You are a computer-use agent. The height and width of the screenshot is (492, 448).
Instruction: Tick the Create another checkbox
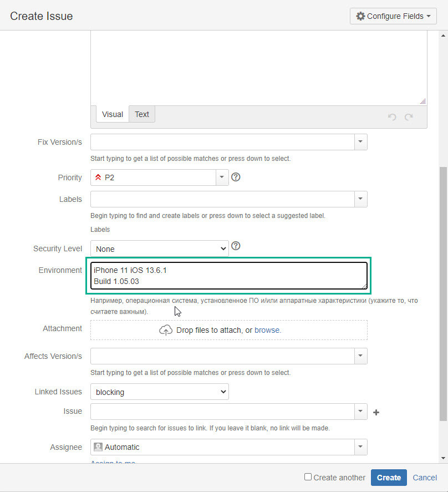pyautogui.click(x=308, y=477)
